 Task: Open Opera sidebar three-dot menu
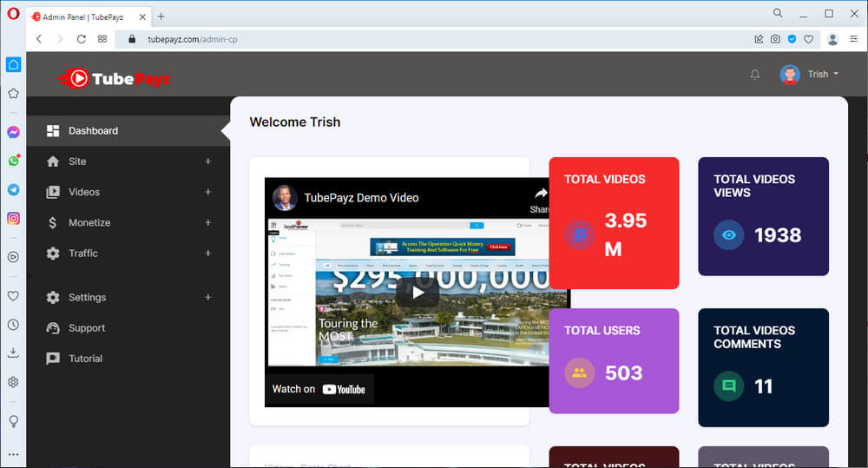(x=13, y=454)
